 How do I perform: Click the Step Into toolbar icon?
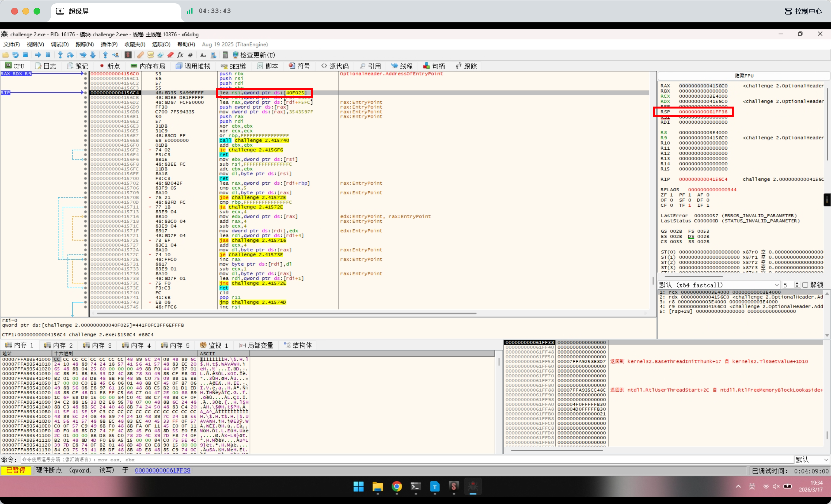pyautogui.click(x=60, y=55)
